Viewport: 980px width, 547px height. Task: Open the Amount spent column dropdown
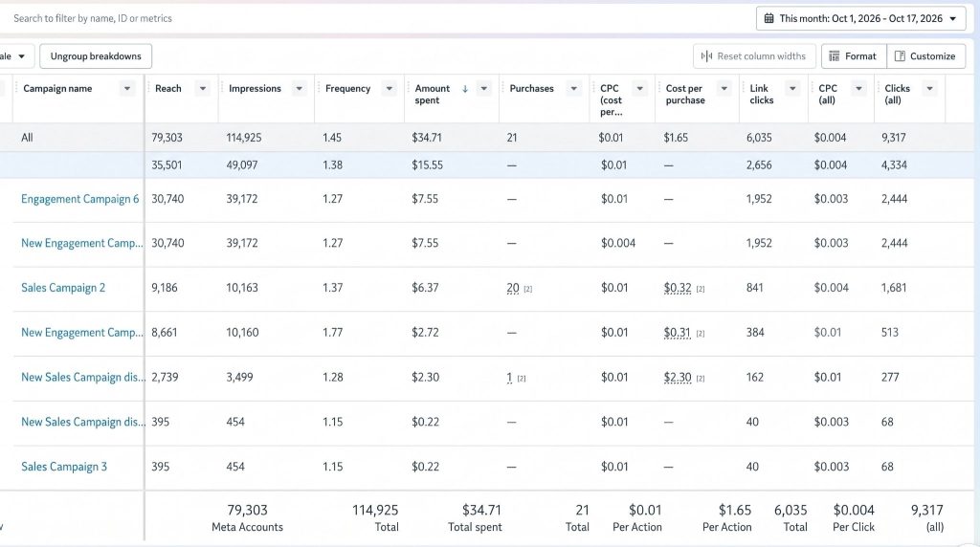point(483,89)
